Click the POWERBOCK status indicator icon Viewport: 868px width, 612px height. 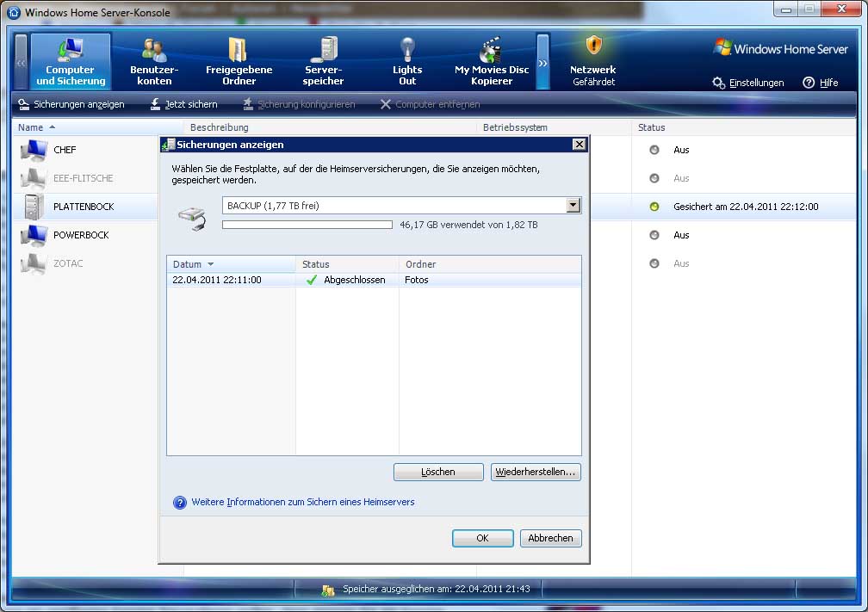point(654,235)
